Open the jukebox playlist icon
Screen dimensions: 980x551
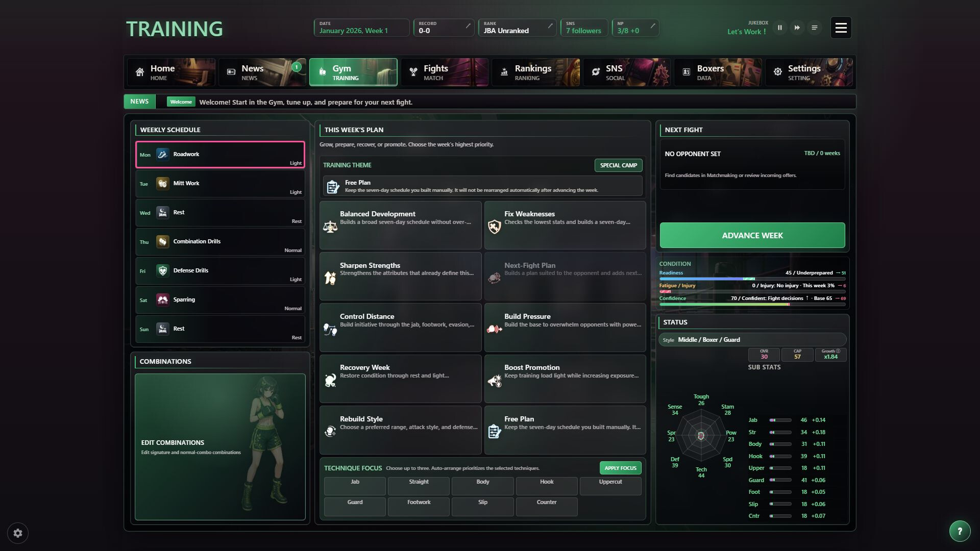click(814, 28)
